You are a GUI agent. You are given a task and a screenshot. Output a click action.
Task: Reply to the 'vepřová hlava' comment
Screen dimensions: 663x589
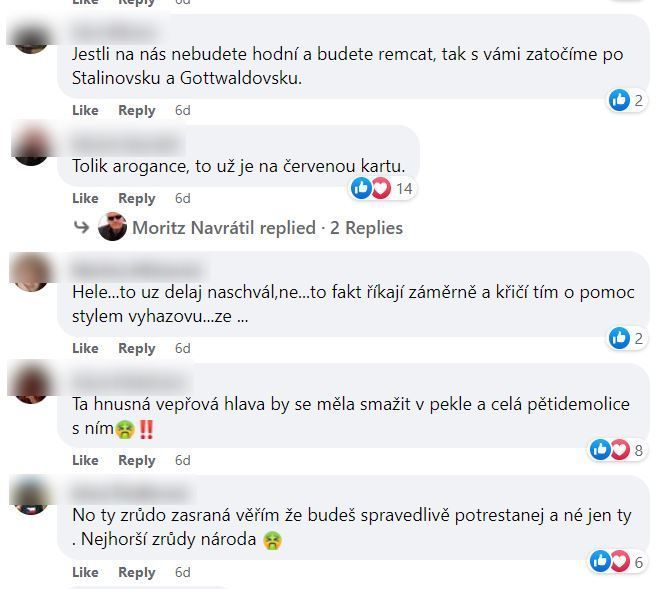pos(137,460)
